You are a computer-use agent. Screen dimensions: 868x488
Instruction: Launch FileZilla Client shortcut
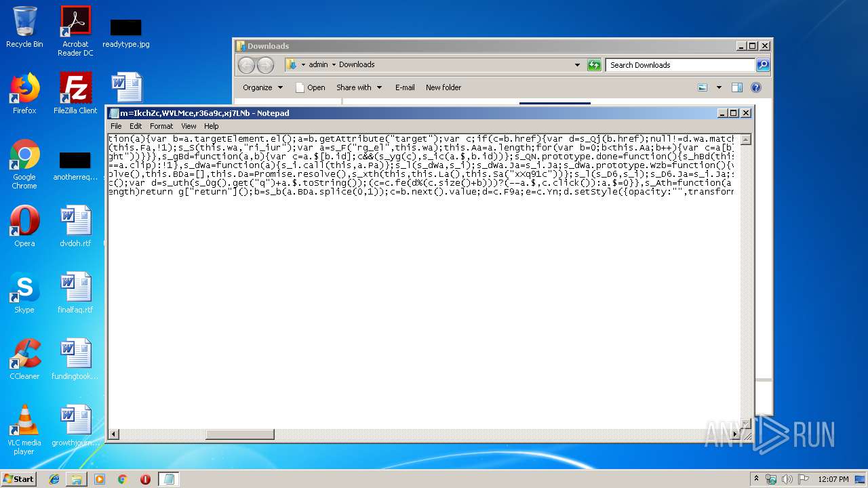75,94
